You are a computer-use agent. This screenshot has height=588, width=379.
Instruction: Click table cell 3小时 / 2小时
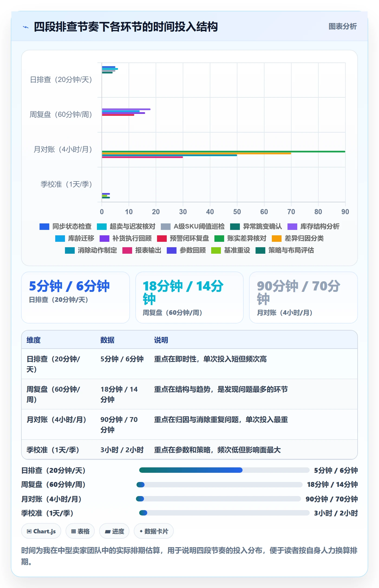(x=122, y=450)
